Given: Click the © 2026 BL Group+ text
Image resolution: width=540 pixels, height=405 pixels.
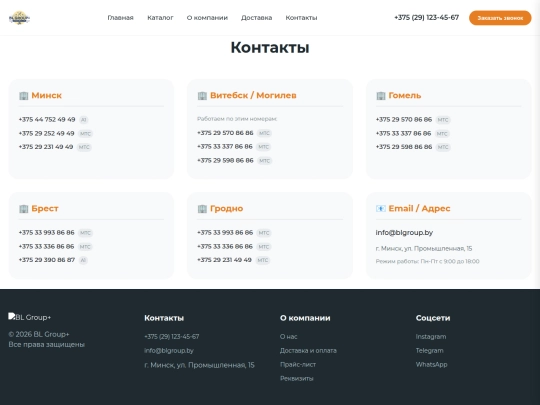Looking at the screenshot, I should point(39,334).
